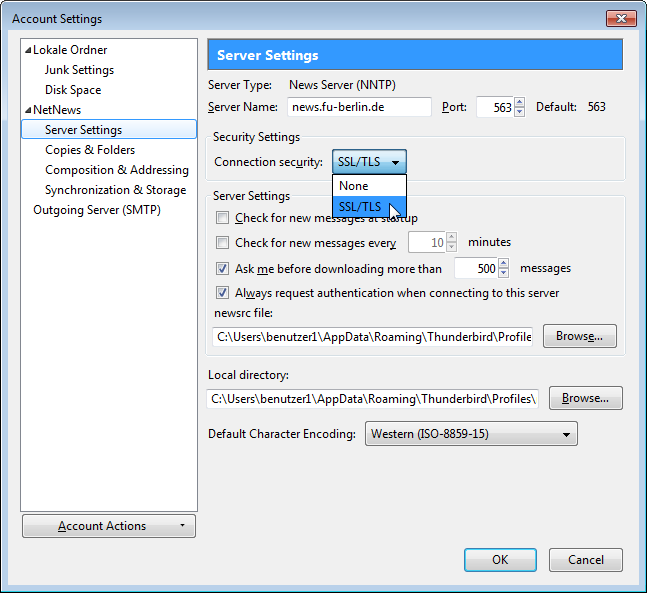The height and width of the screenshot is (593, 647).
Task: Disable Ask me before downloading checkbox
Action: tap(222, 269)
